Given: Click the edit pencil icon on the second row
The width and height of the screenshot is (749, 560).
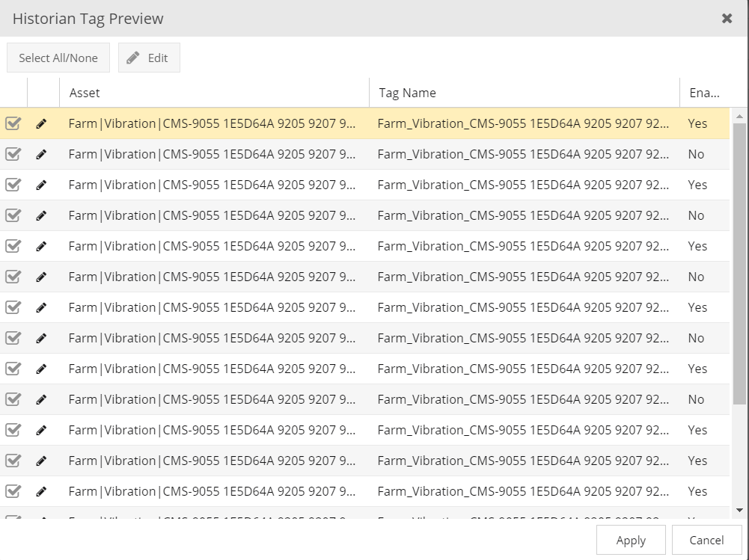Looking at the screenshot, I should [x=41, y=154].
